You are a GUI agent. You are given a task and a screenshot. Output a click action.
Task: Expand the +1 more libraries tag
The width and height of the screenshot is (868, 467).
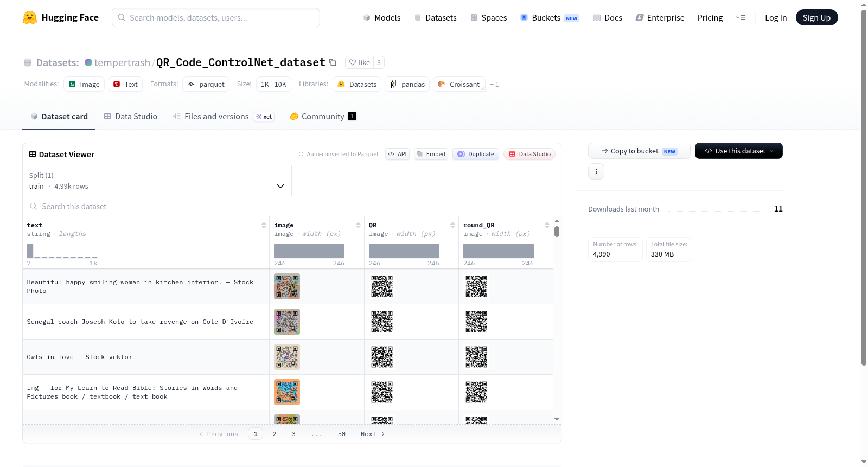(x=494, y=85)
